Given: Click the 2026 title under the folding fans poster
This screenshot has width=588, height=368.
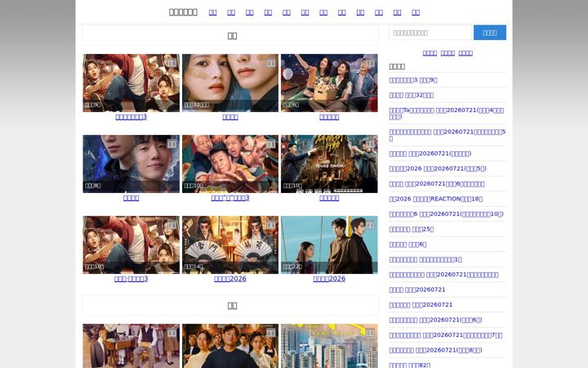Looking at the screenshot, I should click(x=230, y=279).
